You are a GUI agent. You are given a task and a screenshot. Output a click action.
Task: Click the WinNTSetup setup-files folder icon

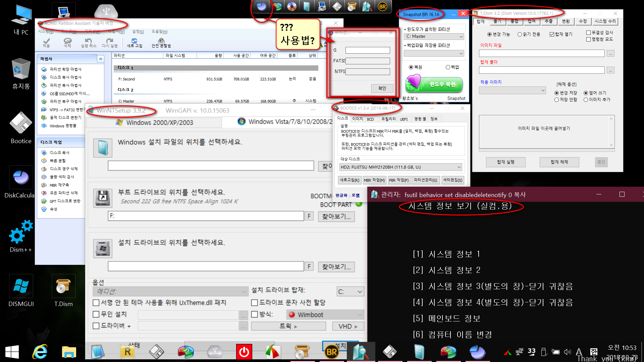(102, 147)
